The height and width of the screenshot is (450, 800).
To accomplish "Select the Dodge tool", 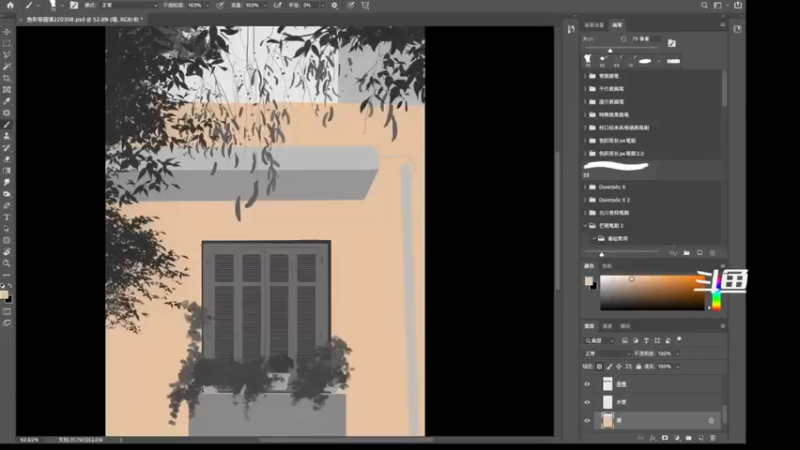I will tap(7, 194).
